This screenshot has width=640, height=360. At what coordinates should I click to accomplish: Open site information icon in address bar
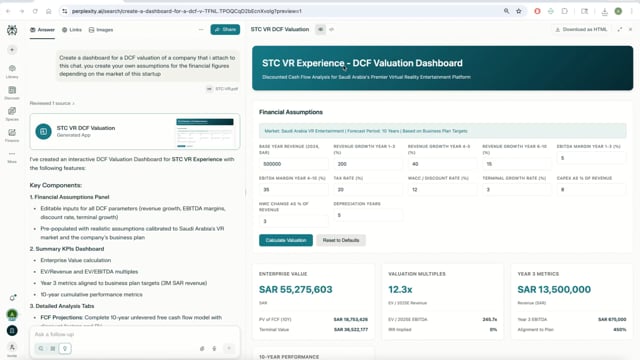[64, 11]
